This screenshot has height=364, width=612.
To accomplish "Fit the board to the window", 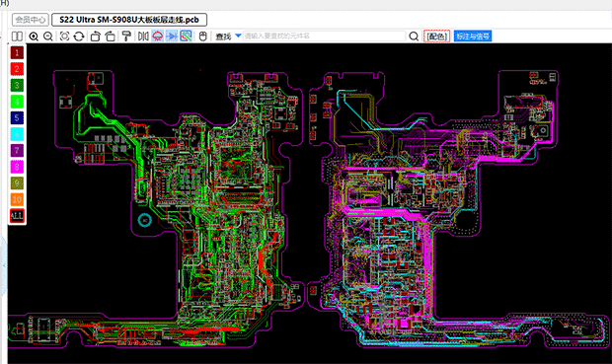I will (64, 36).
